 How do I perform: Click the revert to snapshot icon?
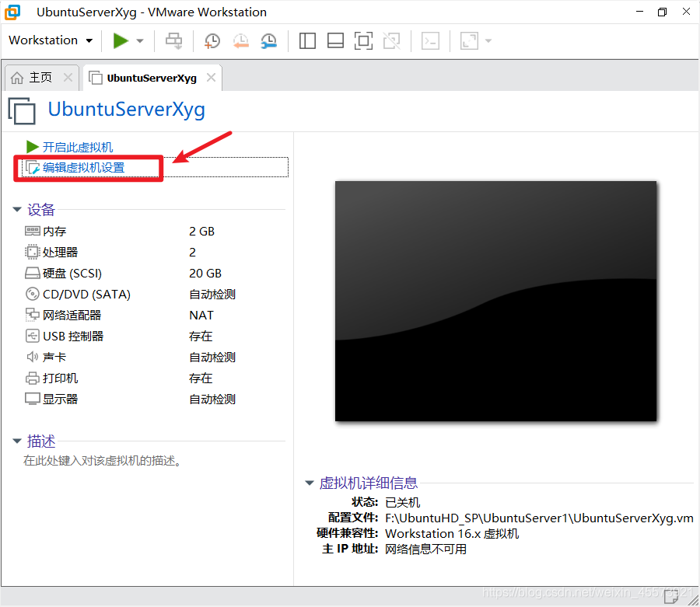pyautogui.click(x=240, y=40)
